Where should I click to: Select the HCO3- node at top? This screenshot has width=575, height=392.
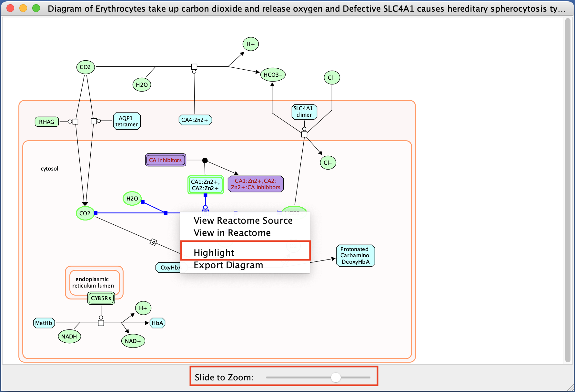pyautogui.click(x=273, y=75)
